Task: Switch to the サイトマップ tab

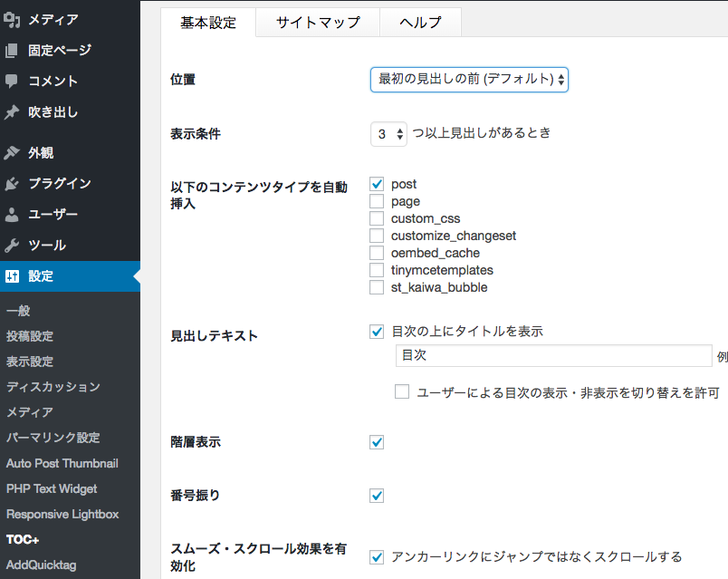Action: [318, 22]
